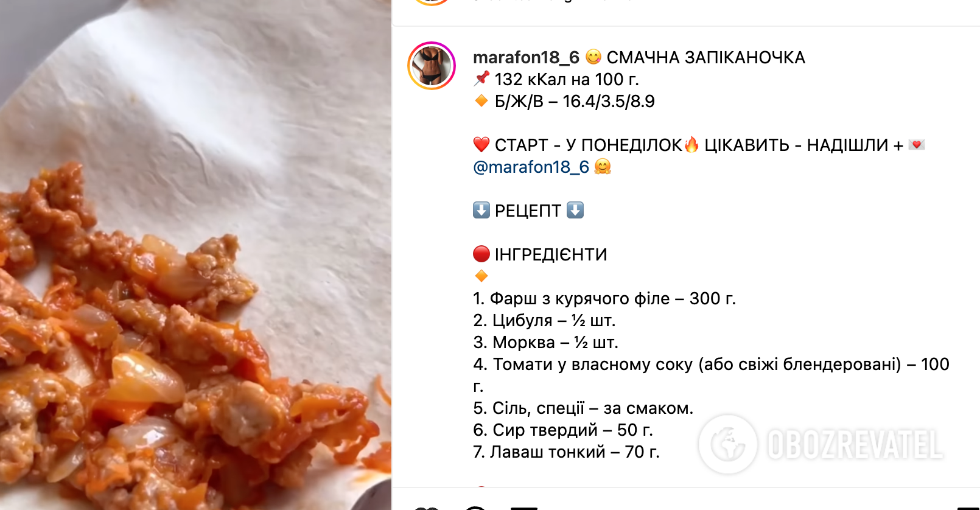
Task: Click the red heart emoji before СТАРТ
Action: [481, 144]
